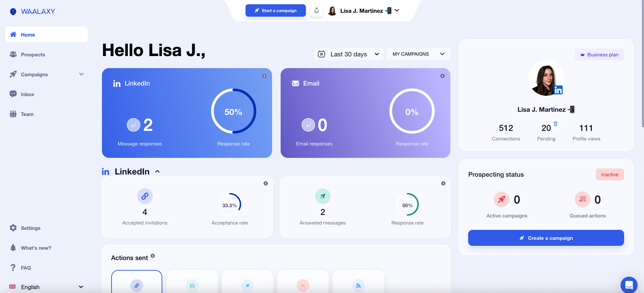This screenshot has height=293, width=644.
Task: Select the red eye visits action tab
Action: pyautogui.click(x=303, y=282)
